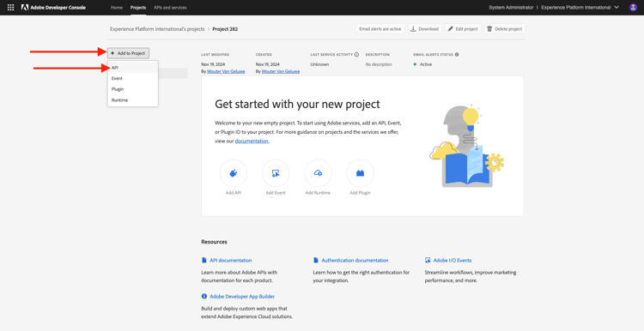Click the System Administrator role text

511,8
